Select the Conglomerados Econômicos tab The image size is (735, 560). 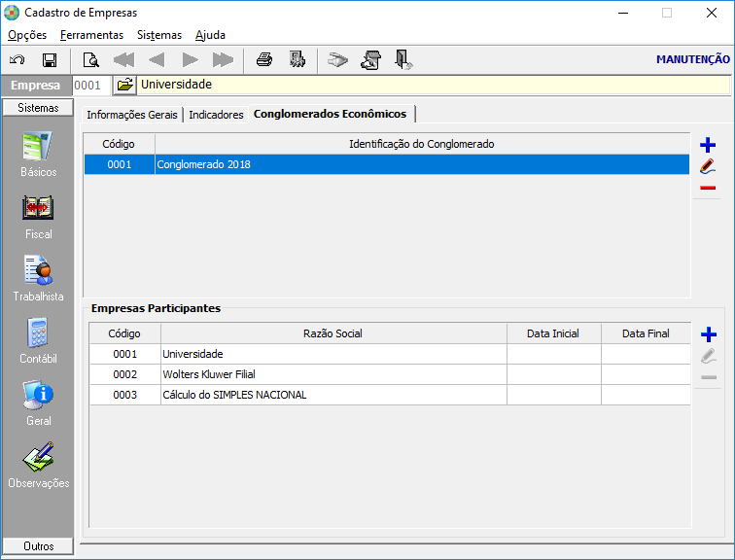(330, 114)
